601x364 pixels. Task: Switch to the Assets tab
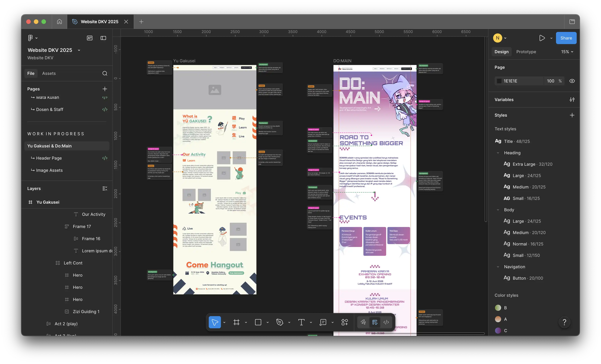(49, 74)
